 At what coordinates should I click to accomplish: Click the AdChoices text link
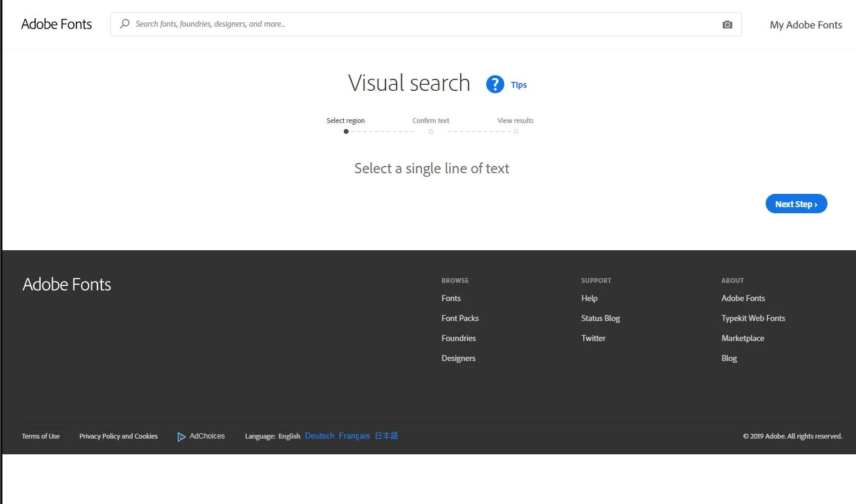[207, 436]
